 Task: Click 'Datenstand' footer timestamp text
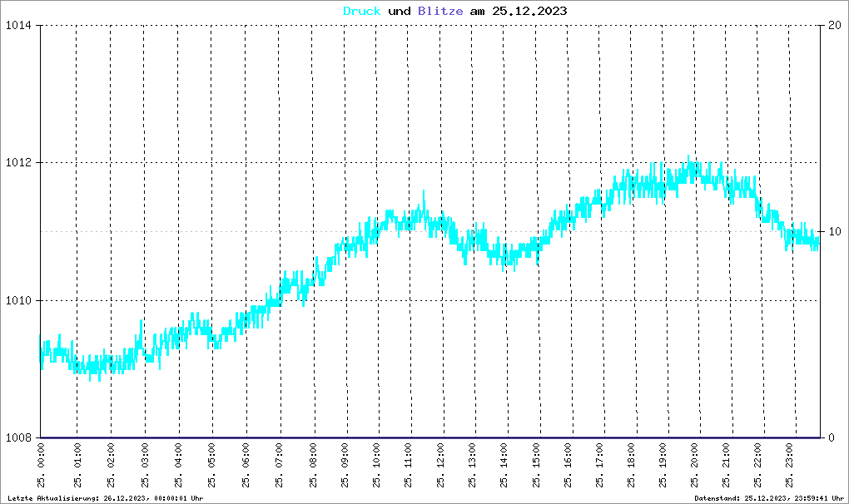point(769,498)
